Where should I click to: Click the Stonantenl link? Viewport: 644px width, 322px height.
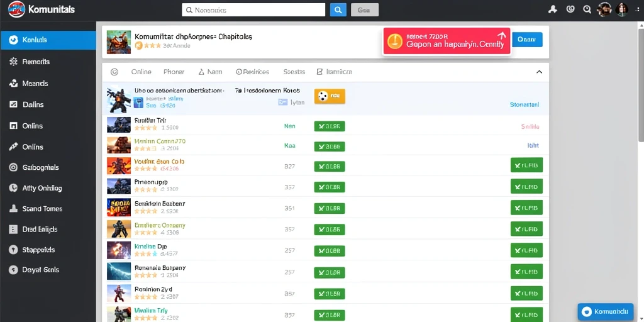pyautogui.click(x=525, y=105)
